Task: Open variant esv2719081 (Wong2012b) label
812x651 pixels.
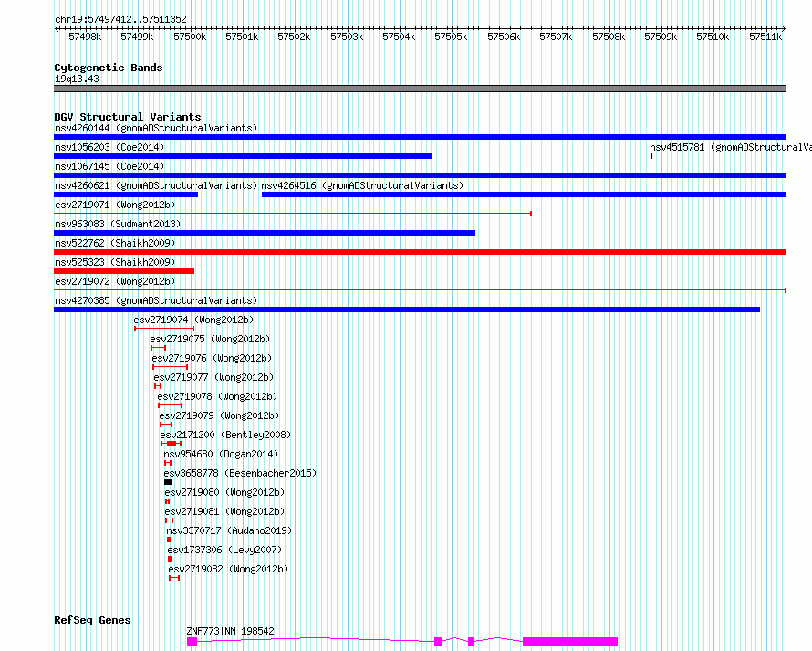Action: (x=224, y=511)
